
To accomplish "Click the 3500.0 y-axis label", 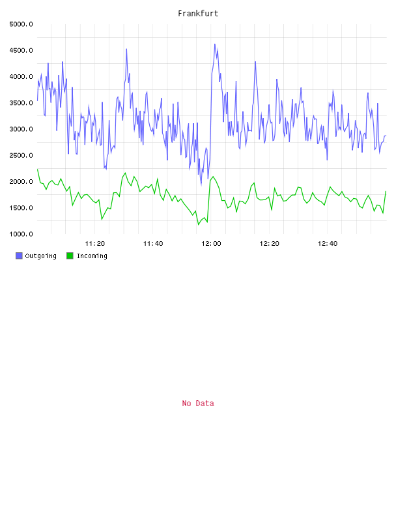I will click(x=21, y=103).
